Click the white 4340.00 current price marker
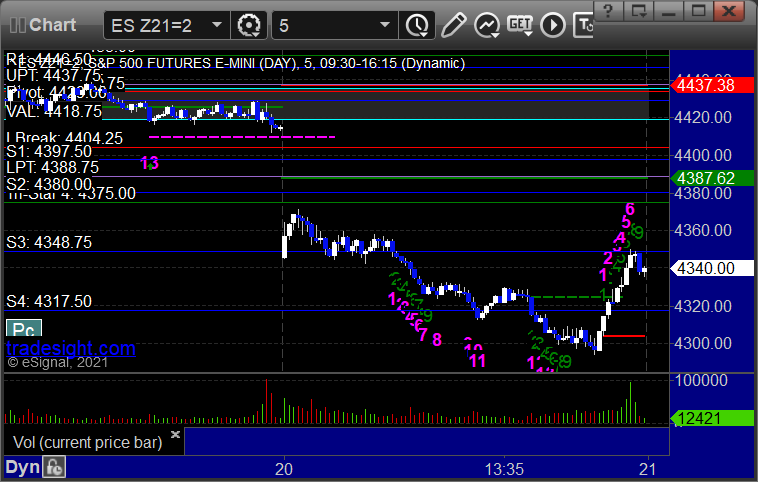758x482 pixels. pyautogui.click(x=712, y=268)
